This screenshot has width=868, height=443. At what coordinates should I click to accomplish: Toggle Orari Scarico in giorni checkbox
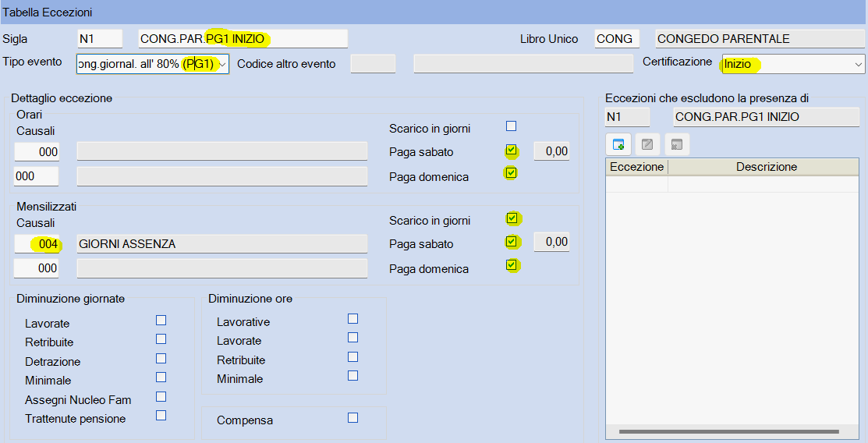[x=511, y=126]
